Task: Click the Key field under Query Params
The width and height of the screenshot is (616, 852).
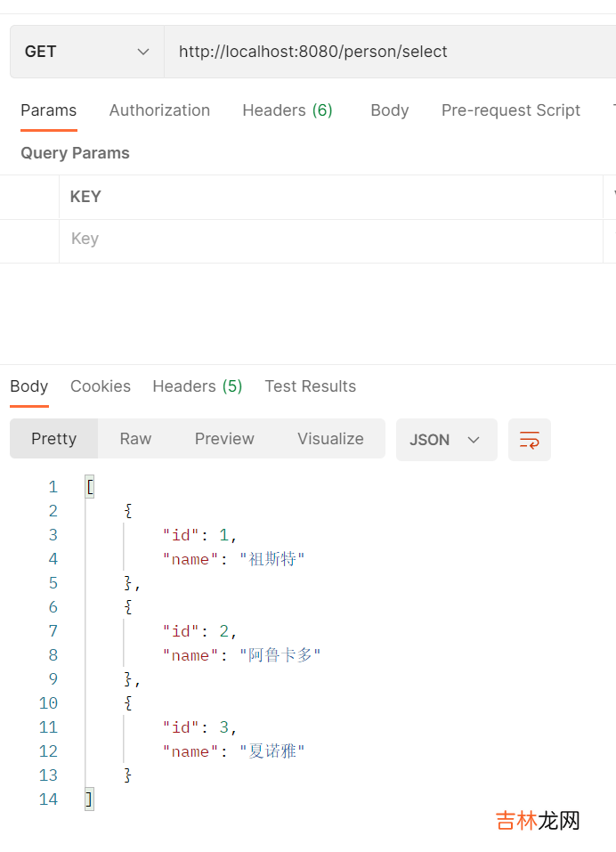Action: pyautogui.click(x=329, y=239)
